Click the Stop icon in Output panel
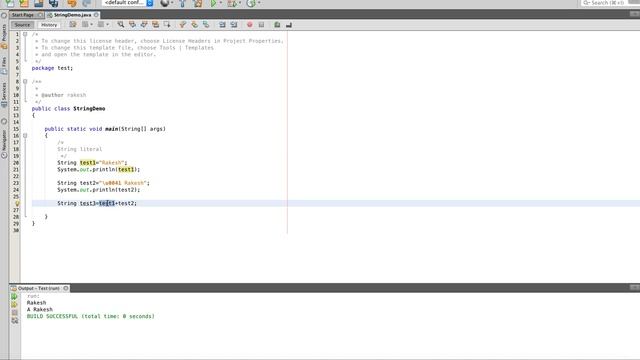Image resolution: width=640 pixels, height=360 pixels. (x=14, y=313)
